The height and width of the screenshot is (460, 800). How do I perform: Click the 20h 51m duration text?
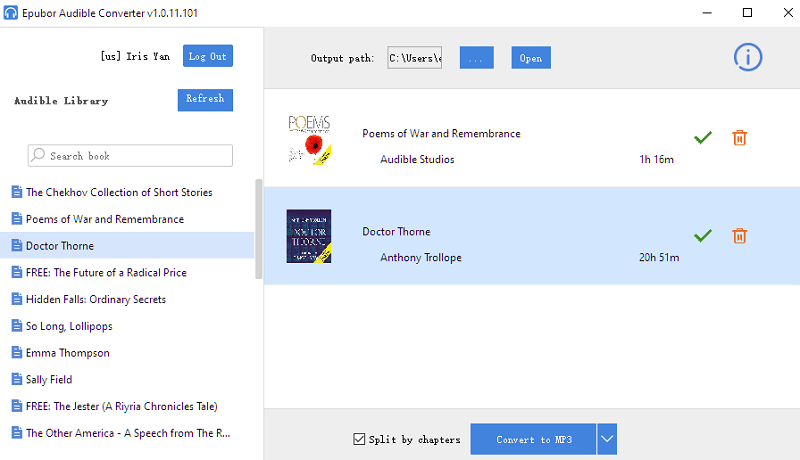pyautogui.click(x=659, y=258)
